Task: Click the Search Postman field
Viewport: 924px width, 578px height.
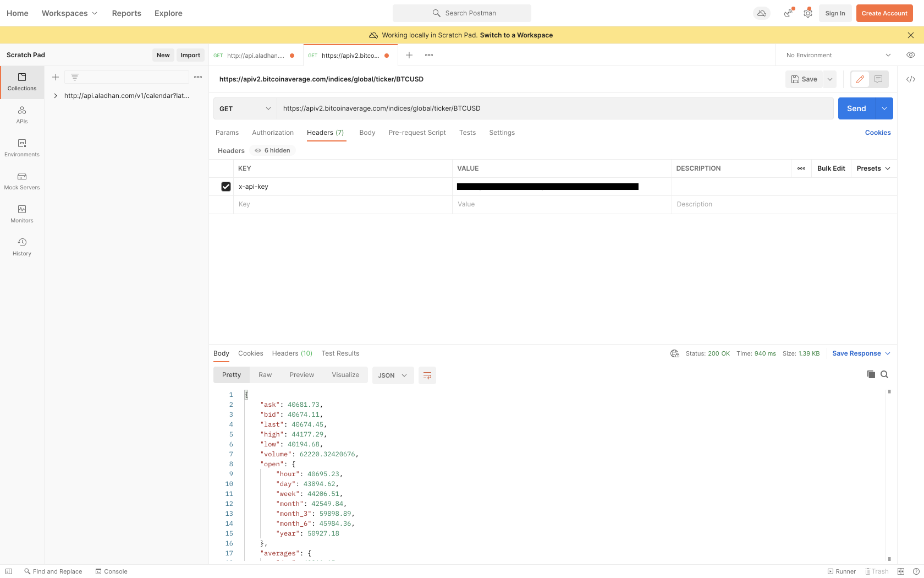Action: [462, 13]
